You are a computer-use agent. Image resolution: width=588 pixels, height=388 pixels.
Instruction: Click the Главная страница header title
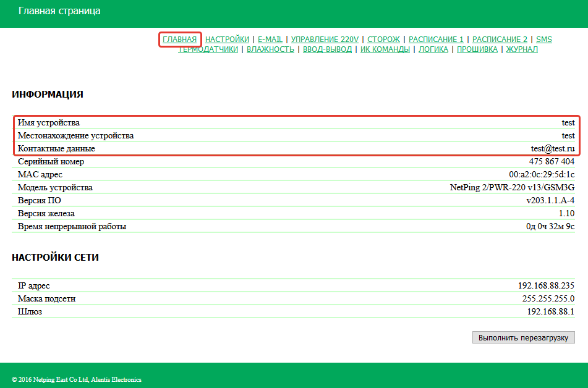(59, 11)
